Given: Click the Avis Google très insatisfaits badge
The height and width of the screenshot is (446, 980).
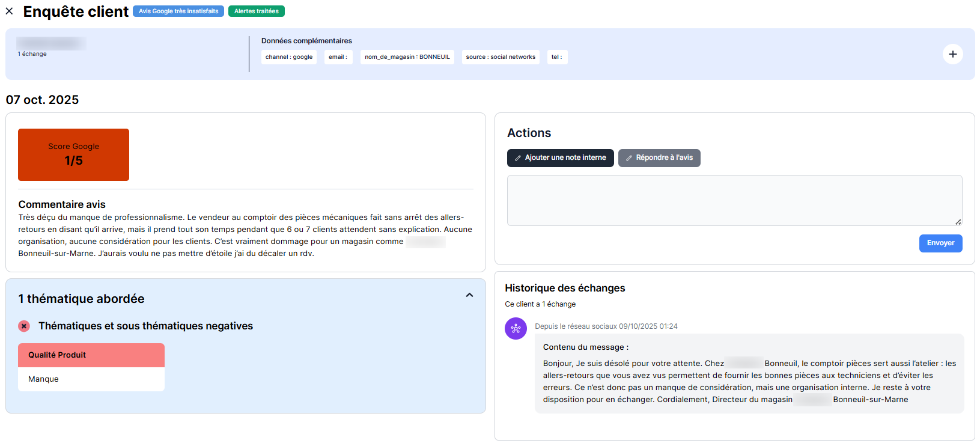Looking at the screenshot, I should 178,11.
